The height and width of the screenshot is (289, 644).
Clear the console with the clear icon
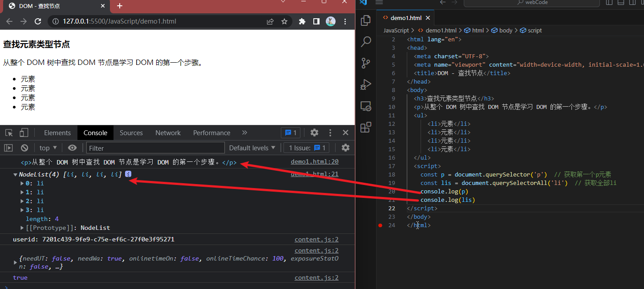24,148
